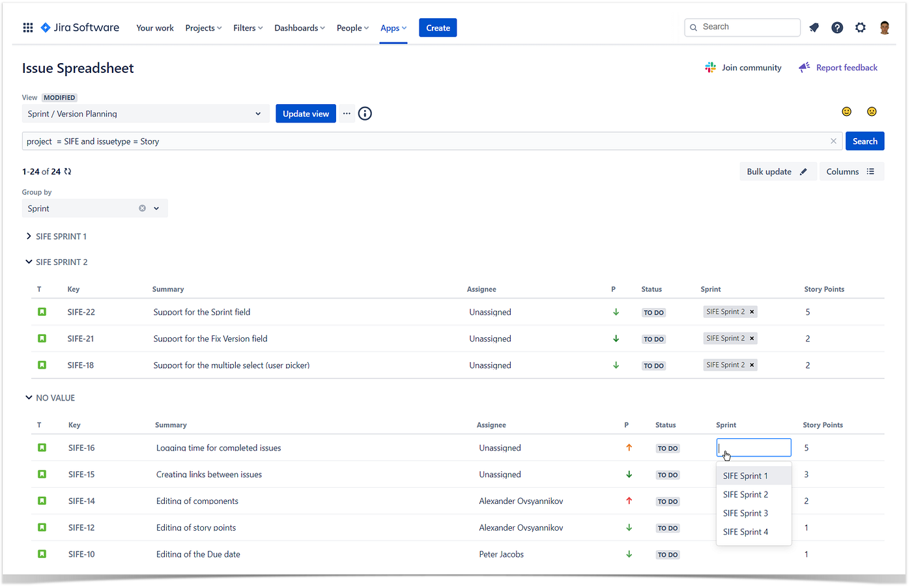Click summary 'Support for the Fix Version field'
The height and width of the screenshot is (588, 912).
210,339
